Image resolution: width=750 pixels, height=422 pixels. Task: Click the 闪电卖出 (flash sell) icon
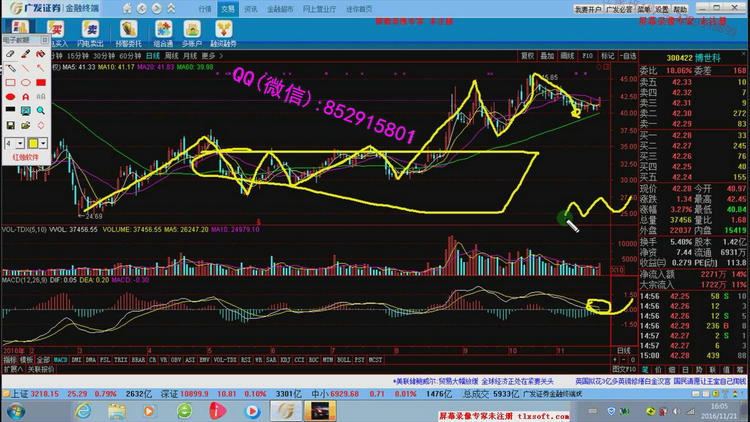pos(91,32)
